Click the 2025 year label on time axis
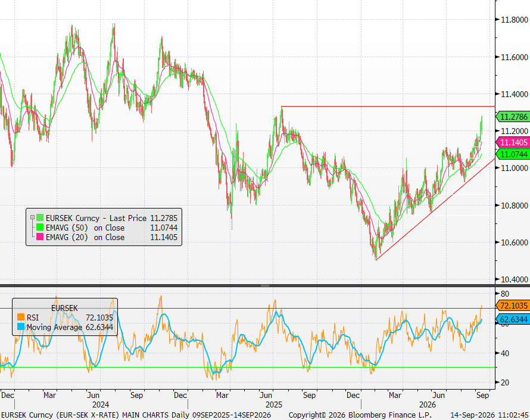The image size is (530, 420). 274,405
